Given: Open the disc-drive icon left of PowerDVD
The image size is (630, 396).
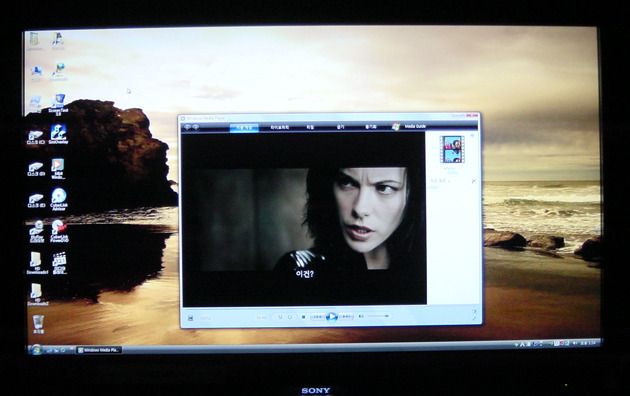Looking at the screenshot, I should point(37,232).
